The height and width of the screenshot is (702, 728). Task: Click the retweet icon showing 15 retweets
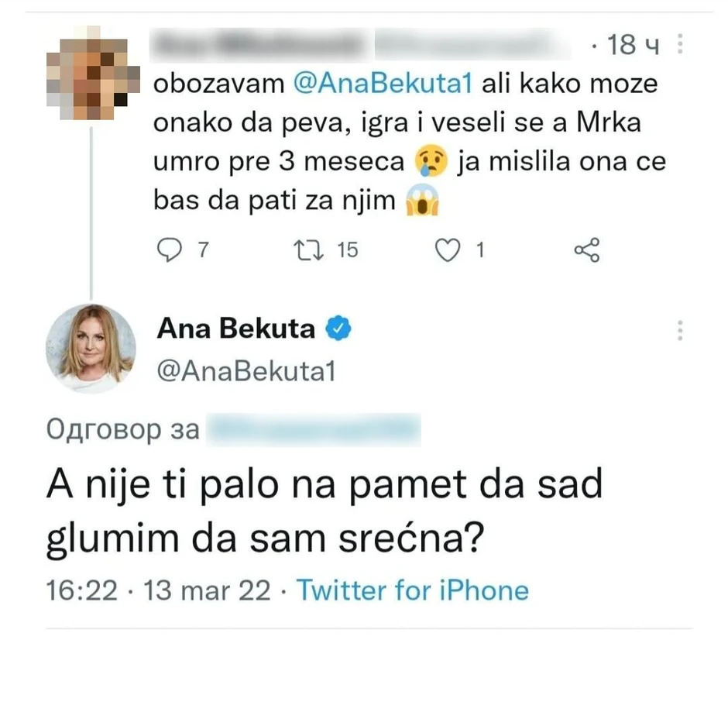308,249
